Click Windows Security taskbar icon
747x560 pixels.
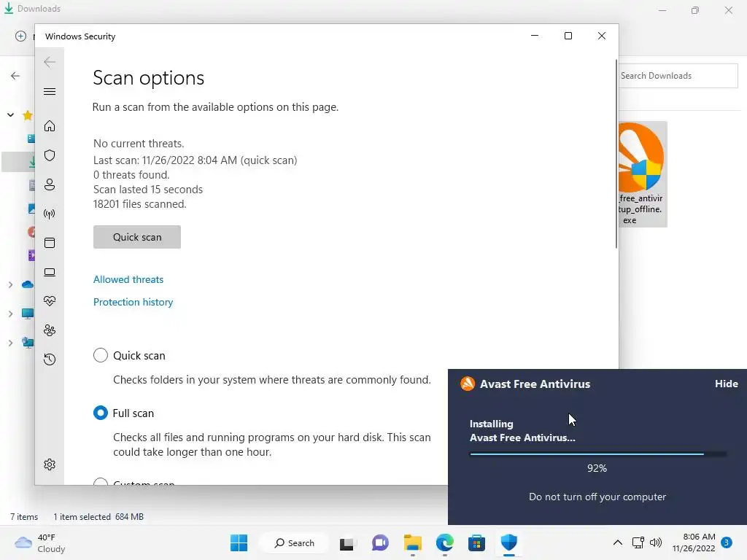coord(508,542)
